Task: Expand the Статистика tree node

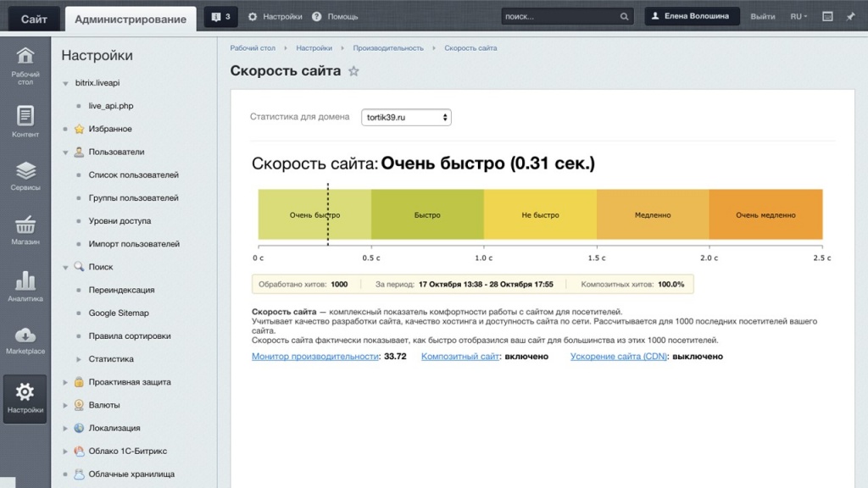Action: coord(79,359)
